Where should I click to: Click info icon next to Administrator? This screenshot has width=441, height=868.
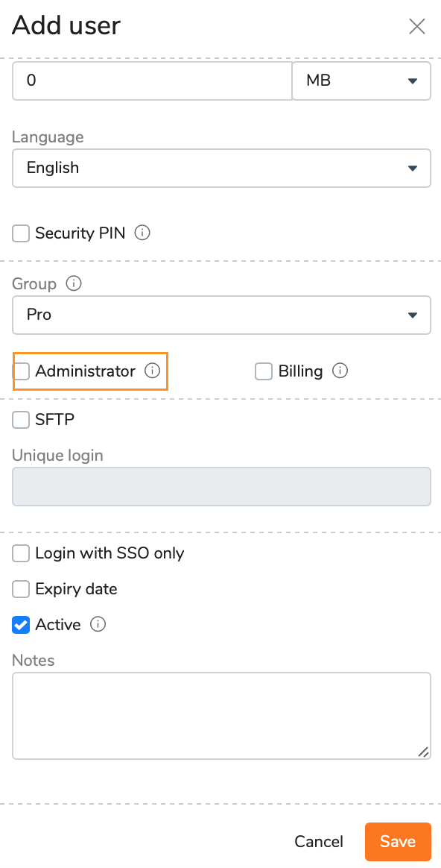[152, 371]
